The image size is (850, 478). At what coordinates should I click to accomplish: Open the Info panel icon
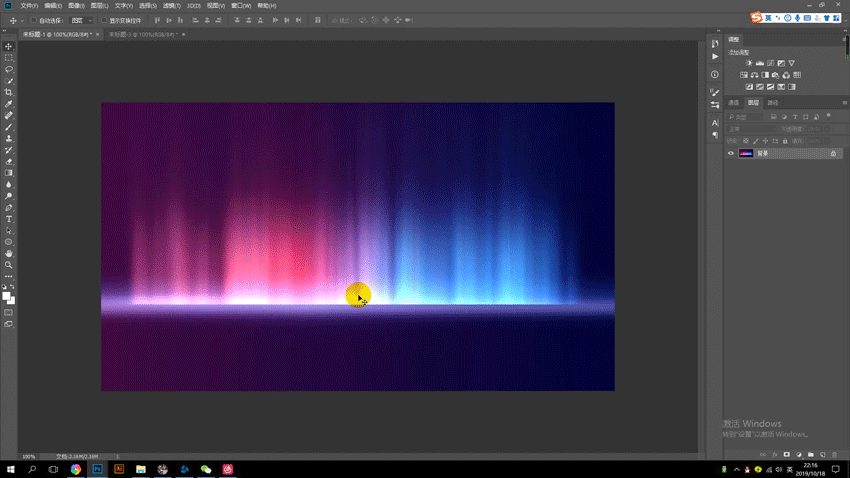pyautogui.click(x=715, y=74)
